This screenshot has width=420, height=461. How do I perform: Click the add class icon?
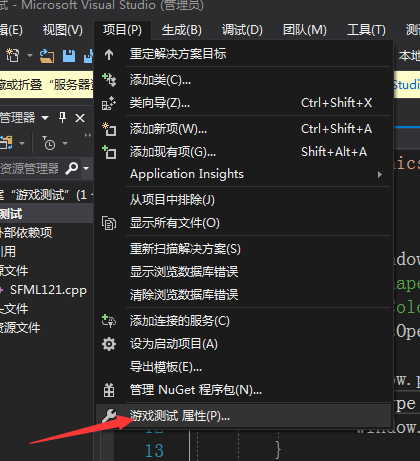tap(109, 80)
